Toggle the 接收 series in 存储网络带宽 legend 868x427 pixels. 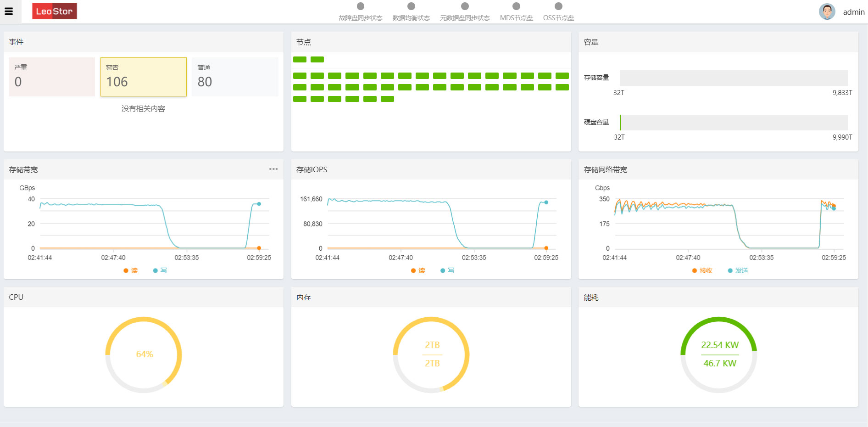702,270
